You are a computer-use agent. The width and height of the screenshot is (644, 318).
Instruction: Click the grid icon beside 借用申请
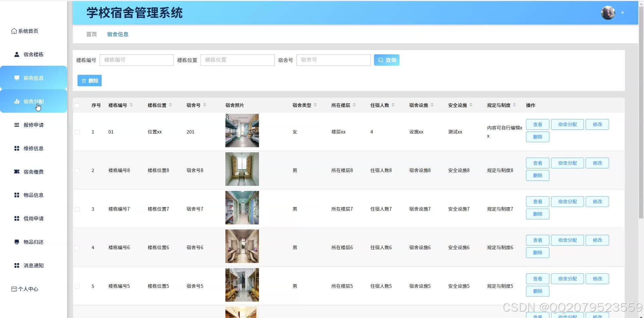(x=17, y=218)
